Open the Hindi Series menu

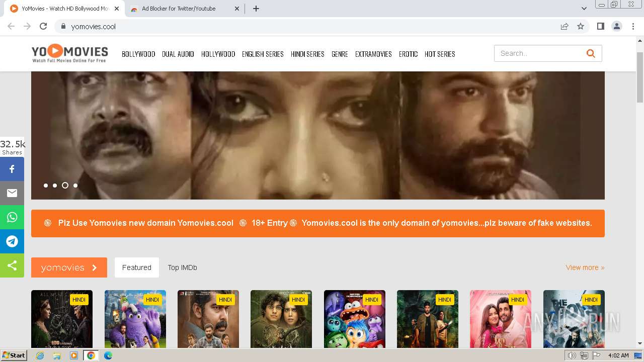tap(307, 54)
